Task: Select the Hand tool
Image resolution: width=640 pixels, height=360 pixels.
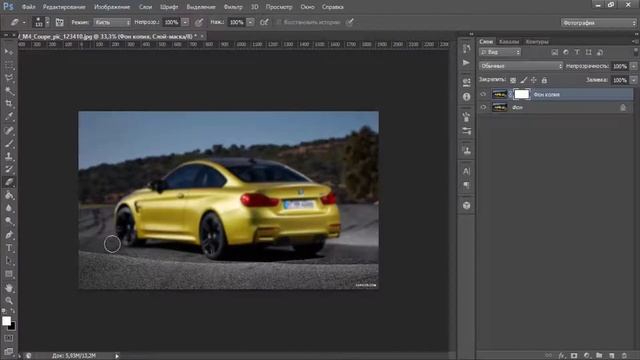Action: point(9,288)
